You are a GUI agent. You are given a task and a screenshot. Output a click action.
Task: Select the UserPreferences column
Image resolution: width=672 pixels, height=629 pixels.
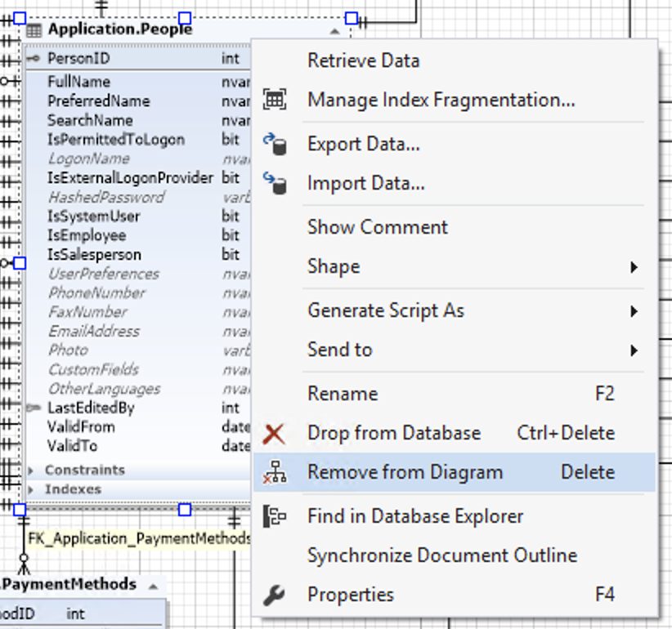(x=138, y=274)
